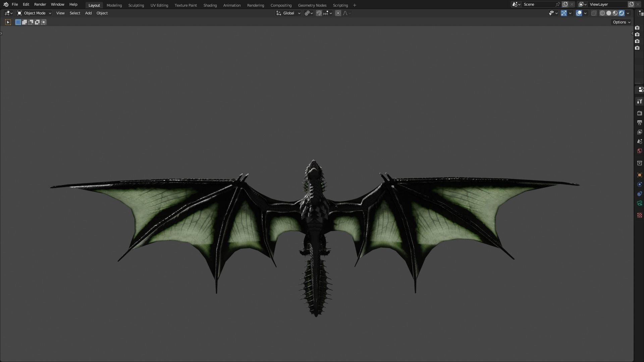Open the File menu
Image resolution: width=644 pixels, height=362 pixels.
click(x=15, y=4)
